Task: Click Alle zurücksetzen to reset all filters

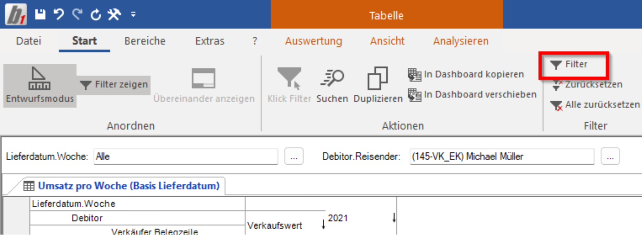Action: click(x=595, y=105)
